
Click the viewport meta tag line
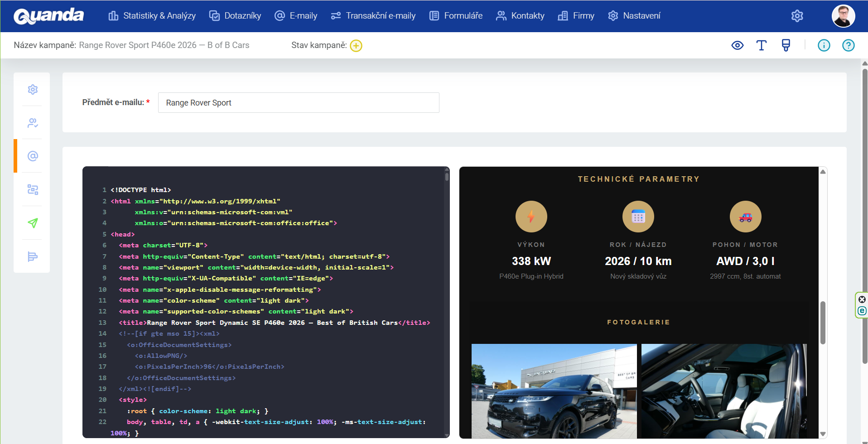coord(256,268)
